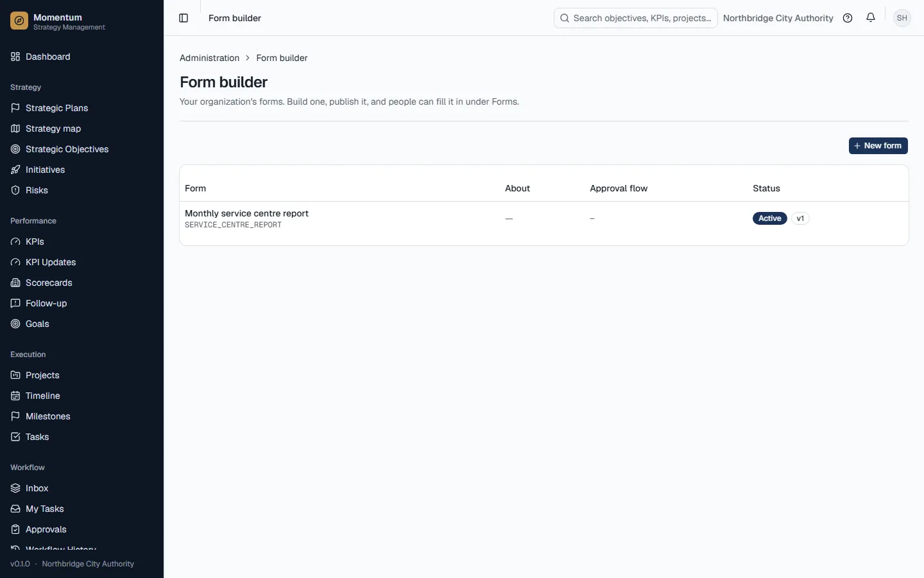Viewport: 924px width, 578px height.
Task: Open Strategic Plans in the sidebar
Action: click(x=81, y=108)
